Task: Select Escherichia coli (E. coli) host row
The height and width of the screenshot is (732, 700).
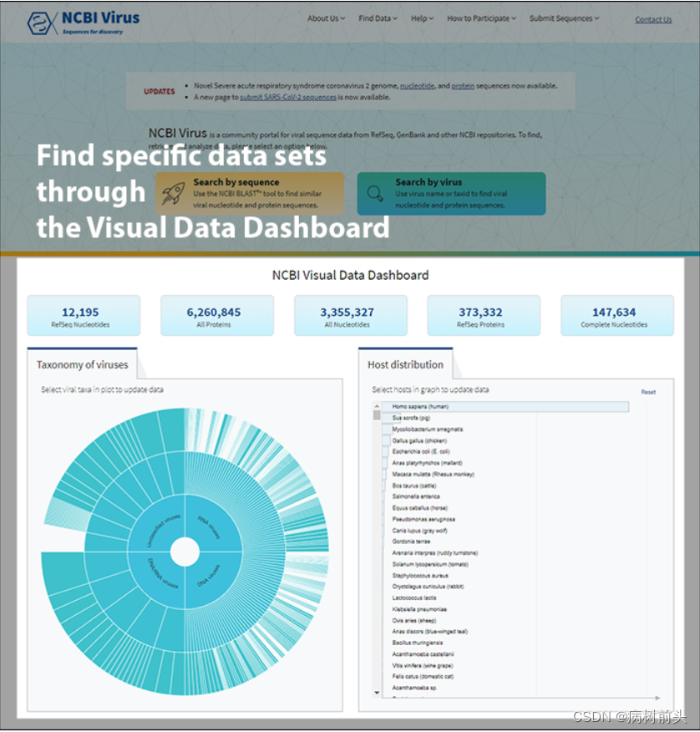Action: click(421, 451)
